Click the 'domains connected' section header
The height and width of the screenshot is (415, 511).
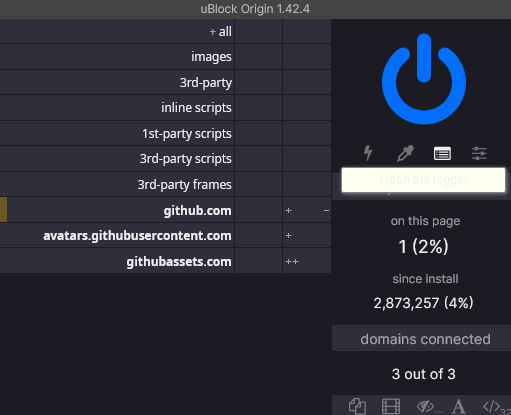421,339
